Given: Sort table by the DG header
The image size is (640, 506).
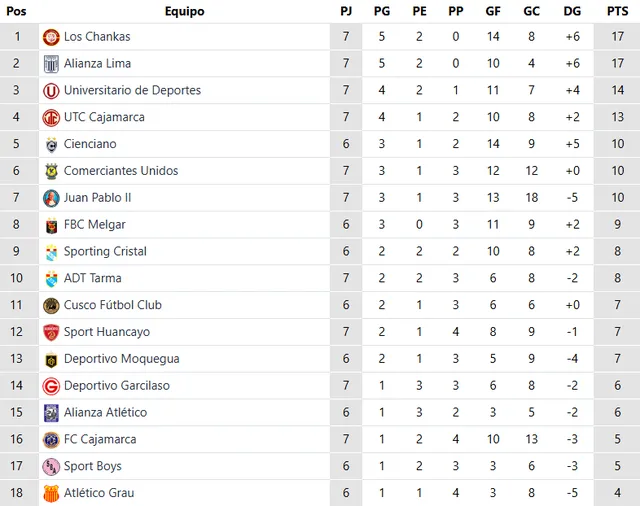Looking at the screenshot, I should pyautogui.click(x=572, y=11).
